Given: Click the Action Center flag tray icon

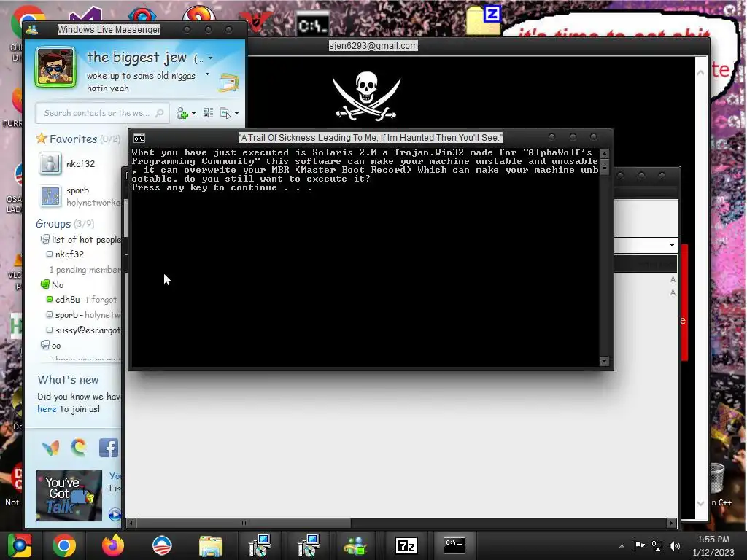Looking at the screenshot, I should 639,545.
